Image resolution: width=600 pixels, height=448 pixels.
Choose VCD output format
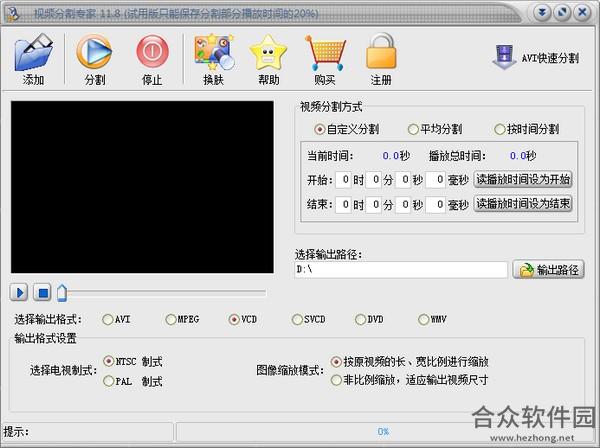pos(243,319)
